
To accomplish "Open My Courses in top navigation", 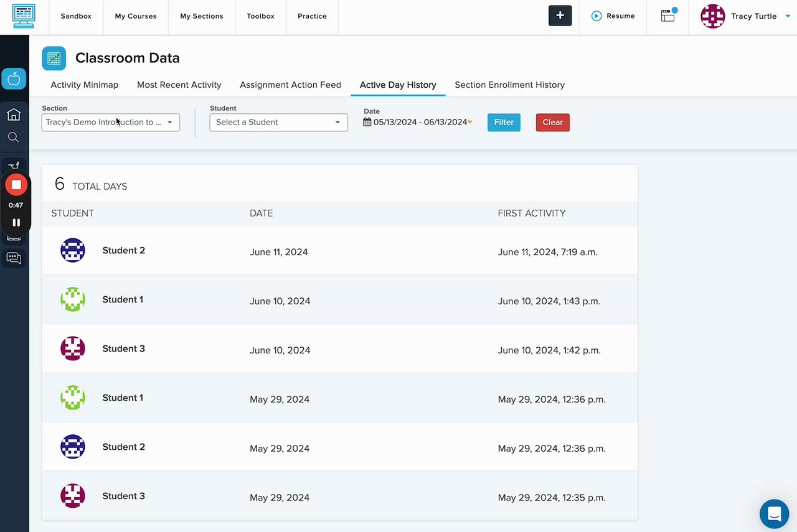I will [x=136, y=16].
